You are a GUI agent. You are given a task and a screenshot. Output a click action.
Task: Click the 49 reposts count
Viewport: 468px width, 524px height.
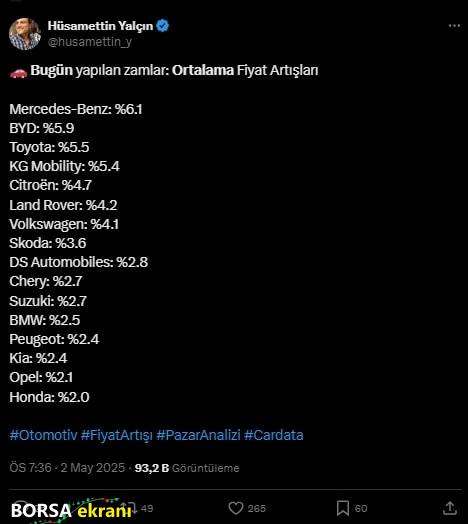(x=147, y=508)
